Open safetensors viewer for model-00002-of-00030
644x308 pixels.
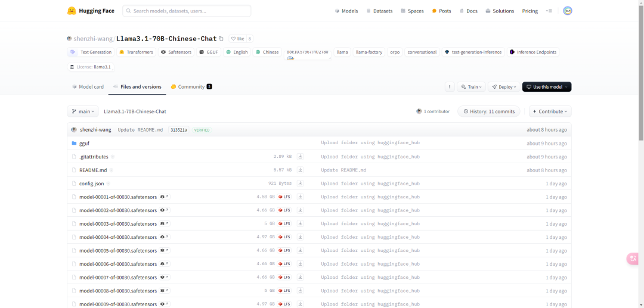click(x=165, y=210)
